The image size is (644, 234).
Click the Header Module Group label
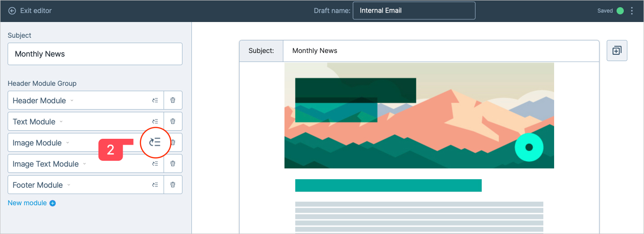coord(42,84)
